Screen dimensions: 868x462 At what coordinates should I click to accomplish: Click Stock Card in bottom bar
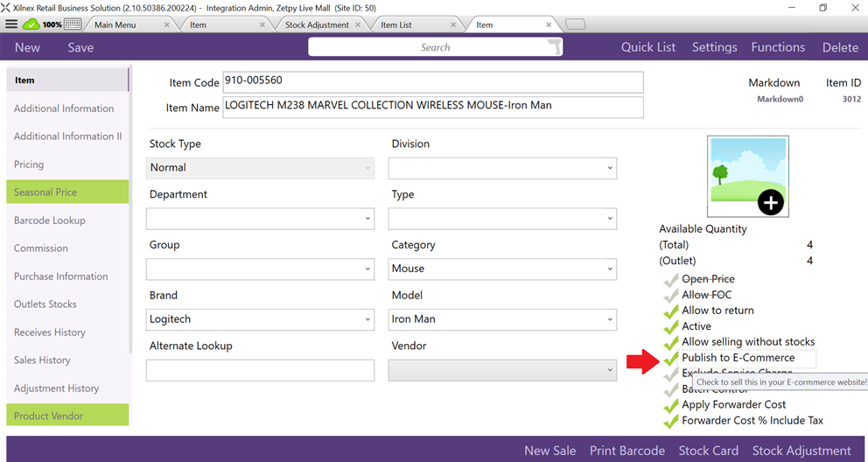pos(708,451)
